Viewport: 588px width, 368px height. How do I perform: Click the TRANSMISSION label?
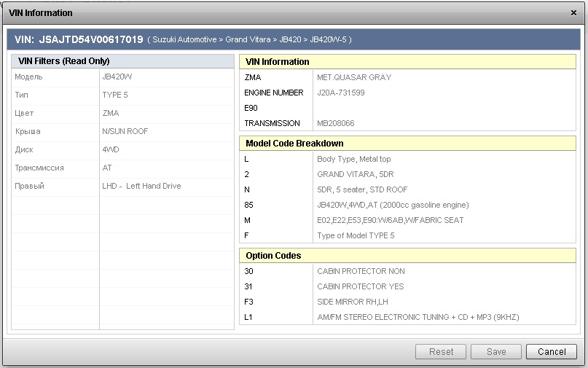(272, 123)
